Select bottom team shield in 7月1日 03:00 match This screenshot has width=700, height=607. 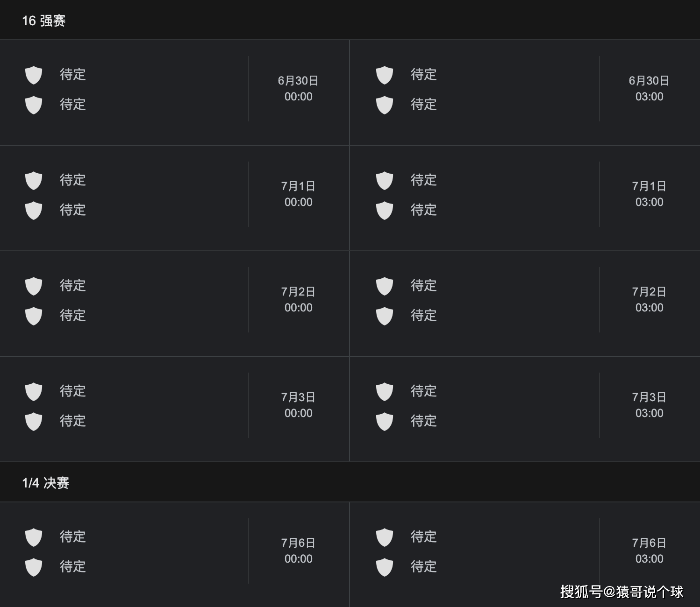pos(385,210)
